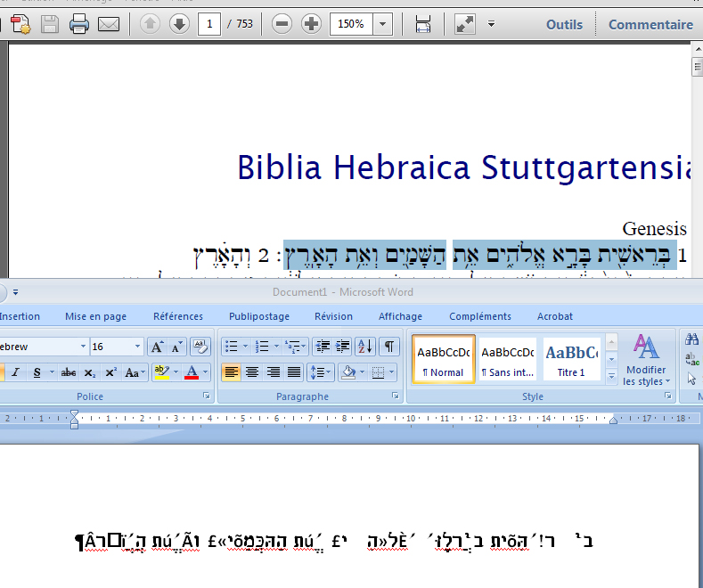Screen dimensions: 703x588
Task: Open Word quick access toolbar customize arrow
Action: [16, 292]
